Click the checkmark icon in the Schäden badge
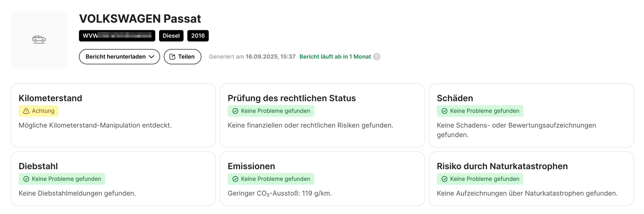This screenshot has height=214, width=644. 444,111
